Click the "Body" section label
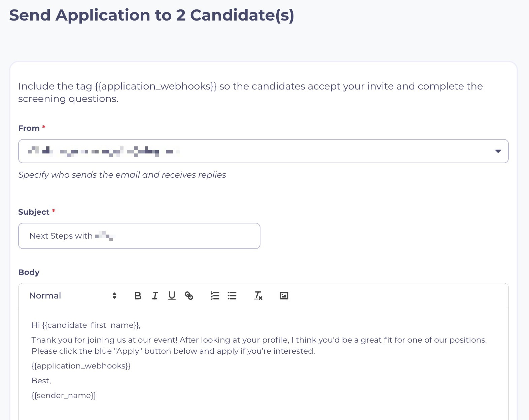Viewport: 529px width, 420px height. pos(29,272)
